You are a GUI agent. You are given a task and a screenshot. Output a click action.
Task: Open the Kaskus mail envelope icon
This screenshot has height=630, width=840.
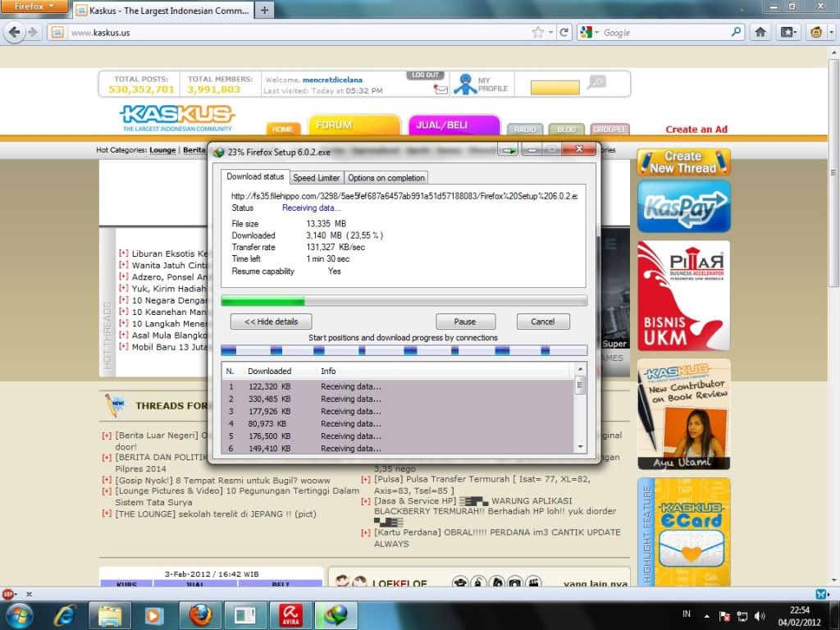click(x=441, y=89)
